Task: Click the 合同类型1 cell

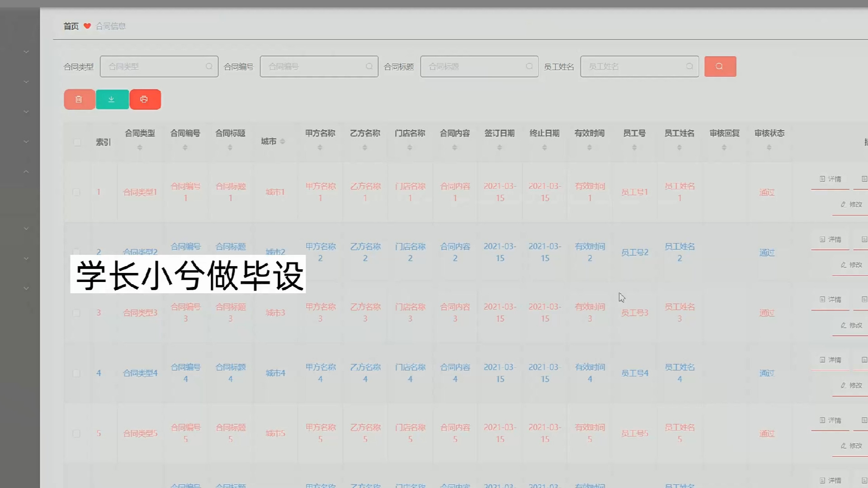Action: click(x=140, y=192)
